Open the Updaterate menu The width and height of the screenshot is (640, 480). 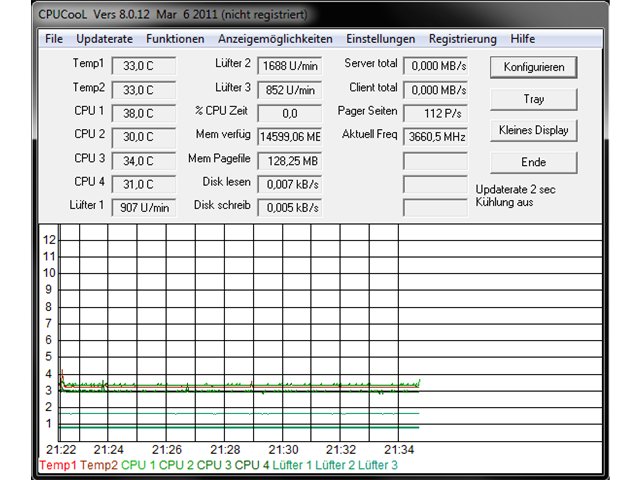coord(104,39)
